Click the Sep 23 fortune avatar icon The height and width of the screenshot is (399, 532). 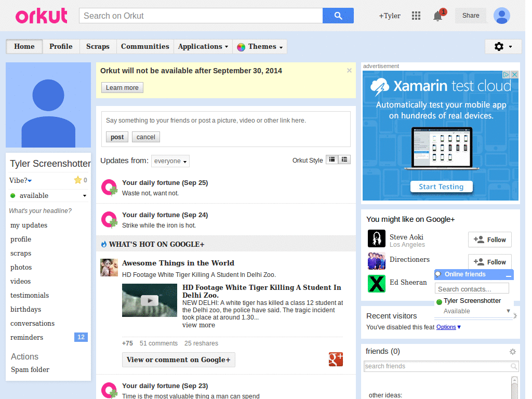coord(110,390)
